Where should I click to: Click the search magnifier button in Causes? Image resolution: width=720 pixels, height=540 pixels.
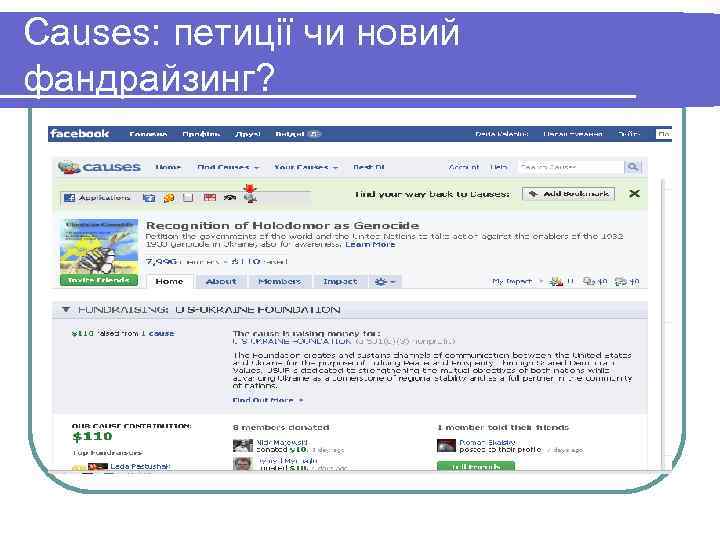pyautogui.click(x=632, y=167)
